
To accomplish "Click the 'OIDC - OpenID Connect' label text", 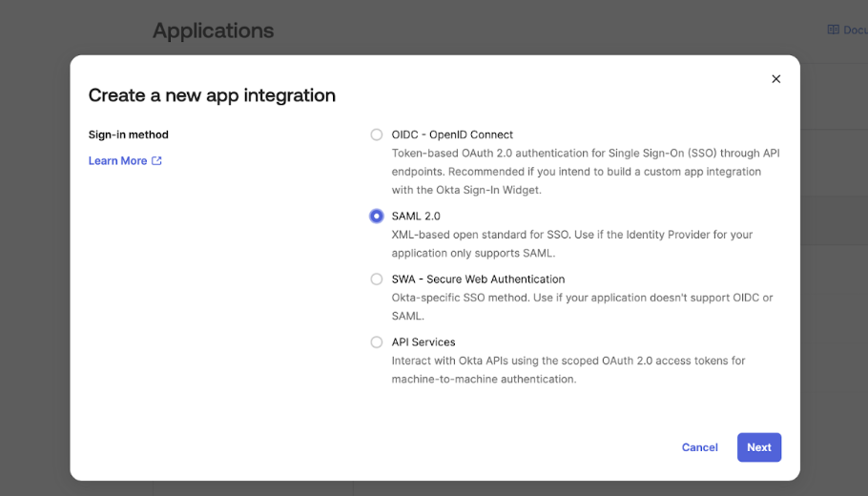I will 452,135.
